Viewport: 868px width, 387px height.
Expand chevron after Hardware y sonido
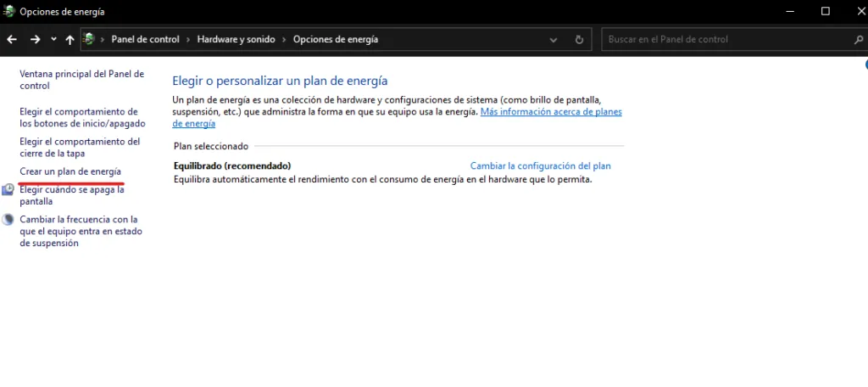284,39
